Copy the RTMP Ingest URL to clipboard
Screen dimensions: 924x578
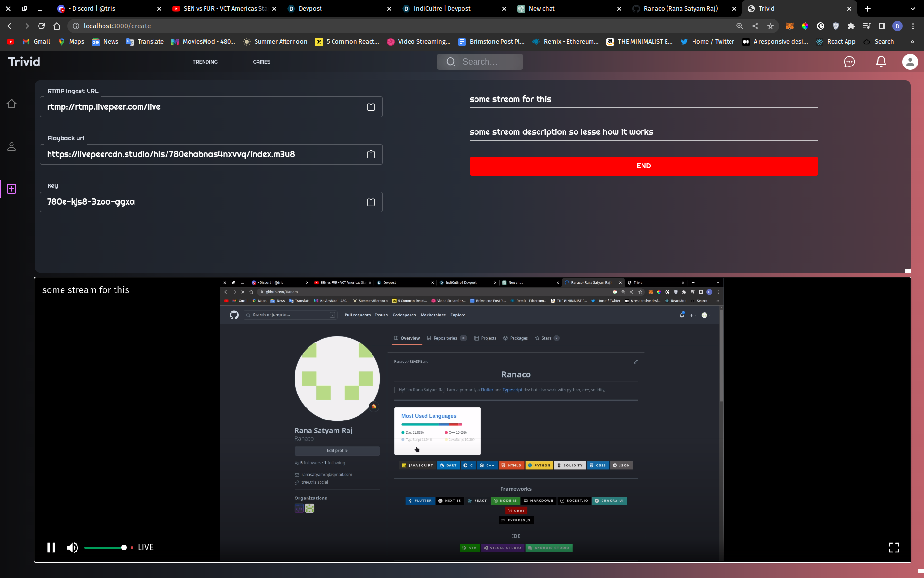pyautogui.click(x=371, y=107)
